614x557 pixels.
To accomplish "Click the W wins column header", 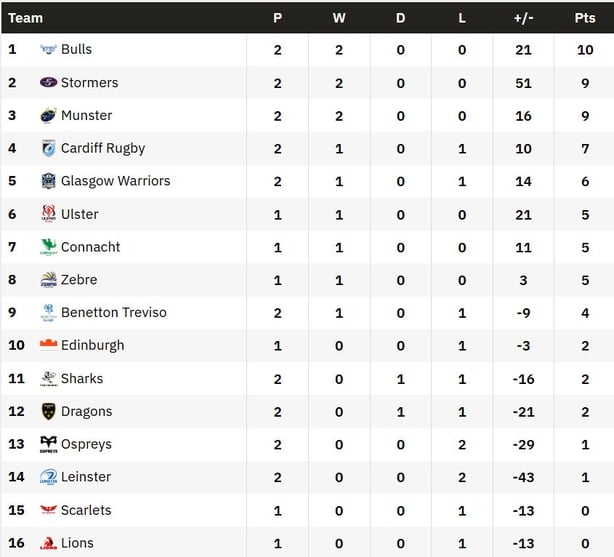I will [x=339, y=18].
